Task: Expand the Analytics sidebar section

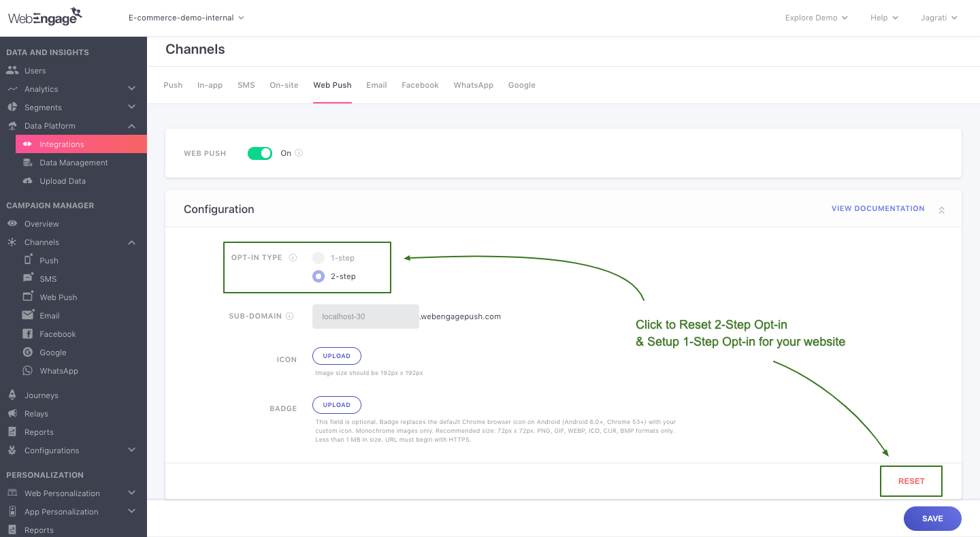Action: [131, 88]
